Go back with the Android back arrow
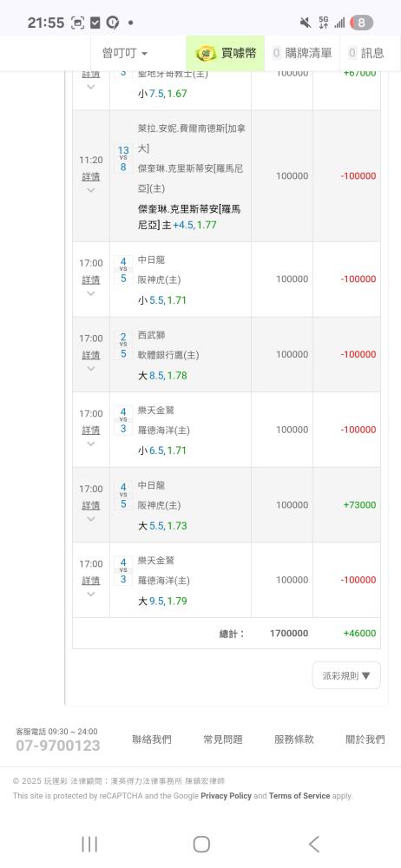The width and height of the screenshot is (401, 868). [x=314, y=844]
